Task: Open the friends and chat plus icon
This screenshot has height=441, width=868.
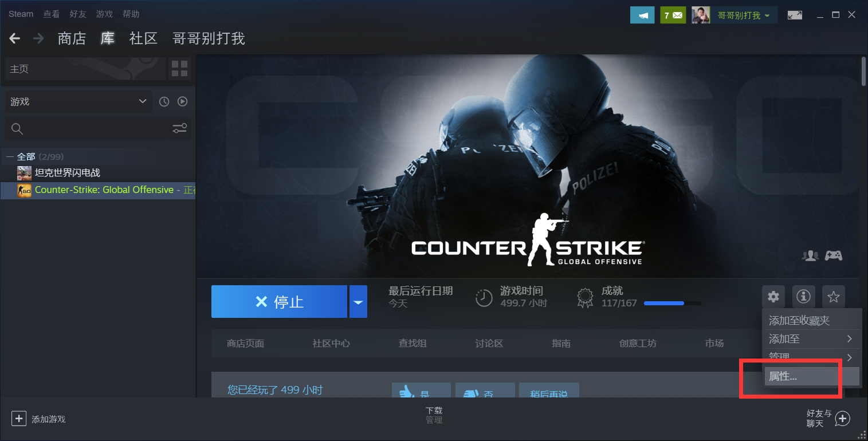Action: pyautogui.click(x=842, y=419)
